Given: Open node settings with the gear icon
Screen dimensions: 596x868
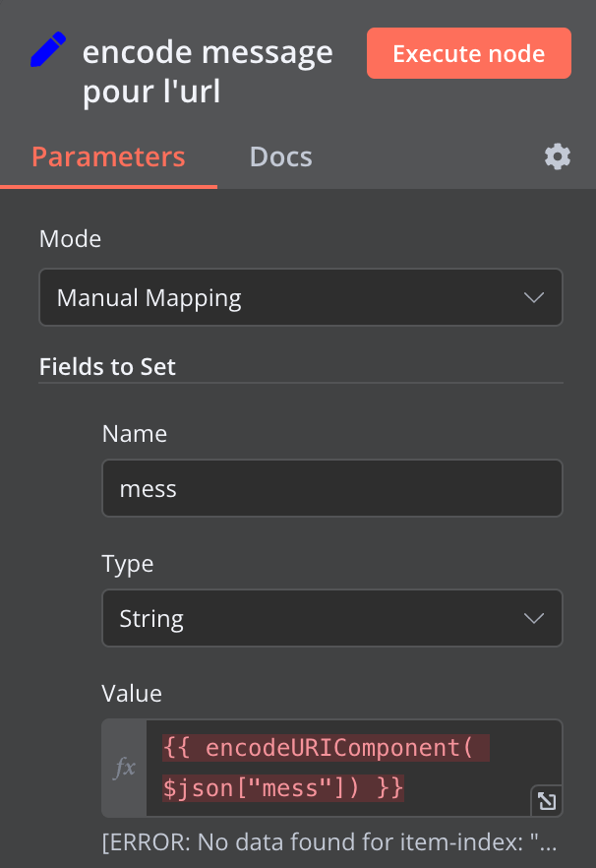Looking at the screenshot, I should click(x=558, y=156).
